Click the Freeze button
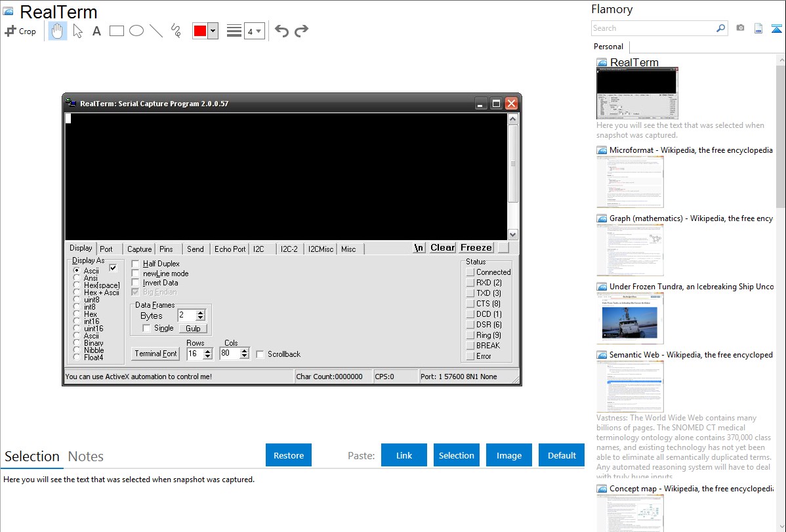This screenshot has height=532, width=786. 476,248
